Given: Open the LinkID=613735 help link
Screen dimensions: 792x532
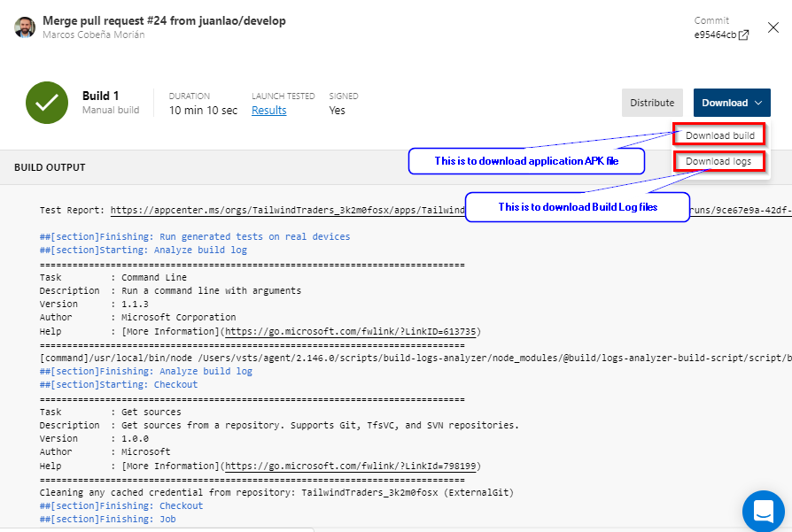Looking at the screenshot, I should [x=351, y=332].
